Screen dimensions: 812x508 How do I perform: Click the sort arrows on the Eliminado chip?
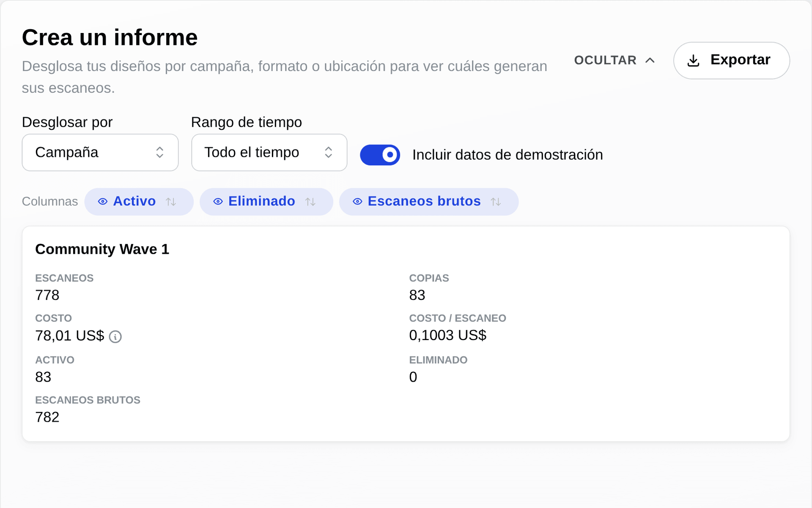pos(310,202)
